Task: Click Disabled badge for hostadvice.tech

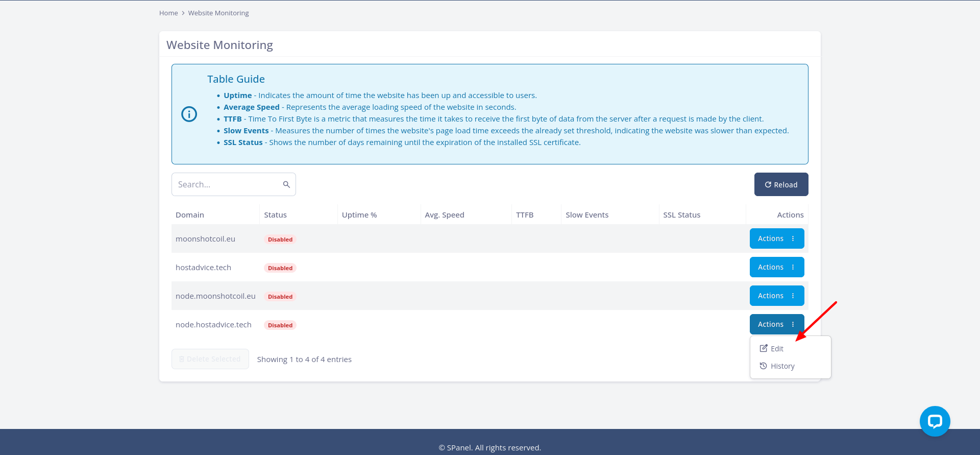Action: click(280, 268)
